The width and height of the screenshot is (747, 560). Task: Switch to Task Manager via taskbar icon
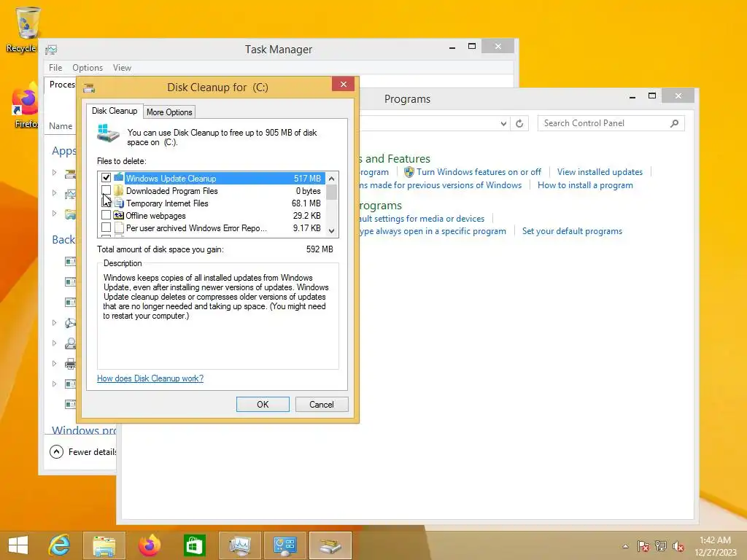240,545
